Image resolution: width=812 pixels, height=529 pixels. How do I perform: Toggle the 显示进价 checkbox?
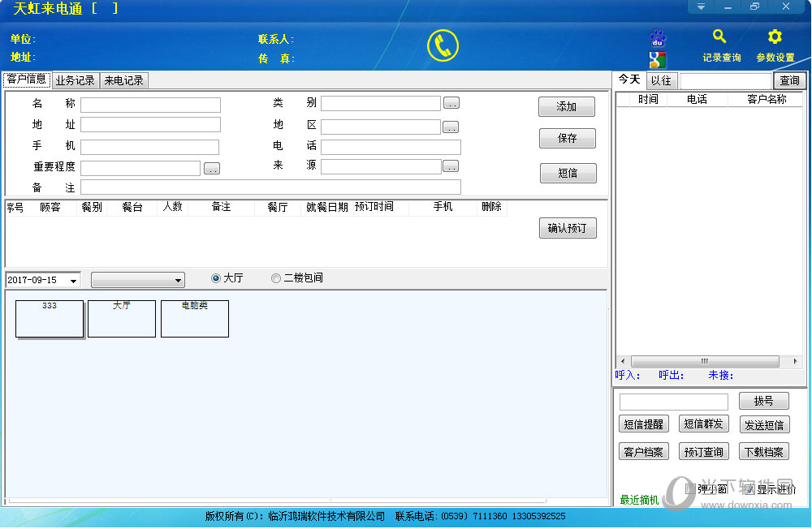point(750,488)
